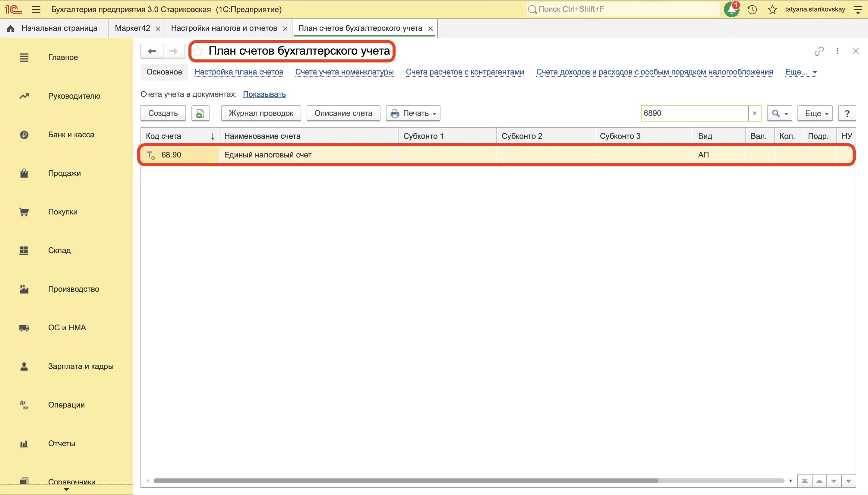
Task: Open the Банк и касса section
Action: tap(71, 135)
